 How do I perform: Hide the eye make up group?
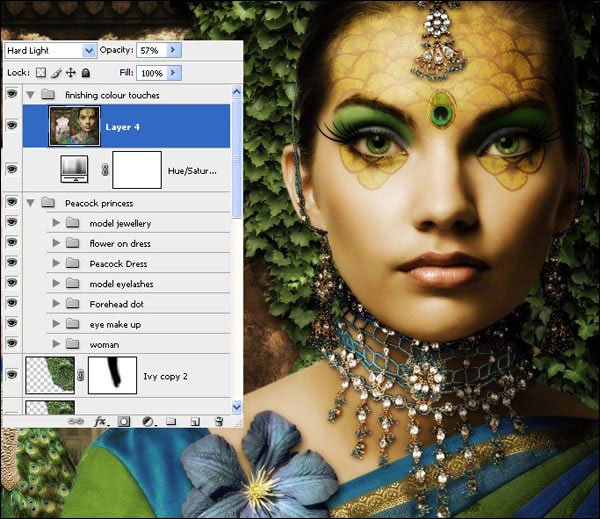coord(12,323)
